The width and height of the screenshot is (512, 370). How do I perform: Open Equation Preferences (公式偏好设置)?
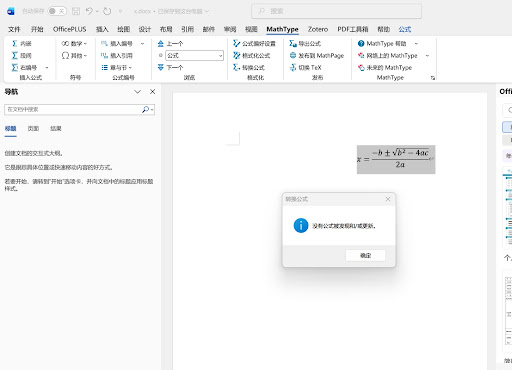tap(254, 44)
